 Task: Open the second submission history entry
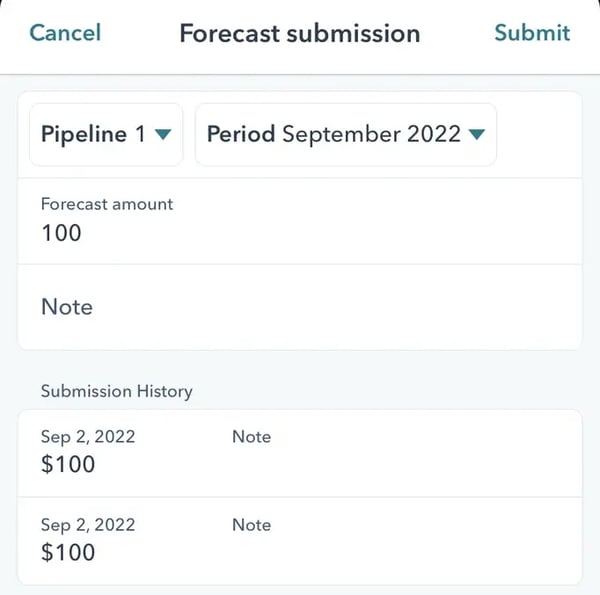click(300, 540)
